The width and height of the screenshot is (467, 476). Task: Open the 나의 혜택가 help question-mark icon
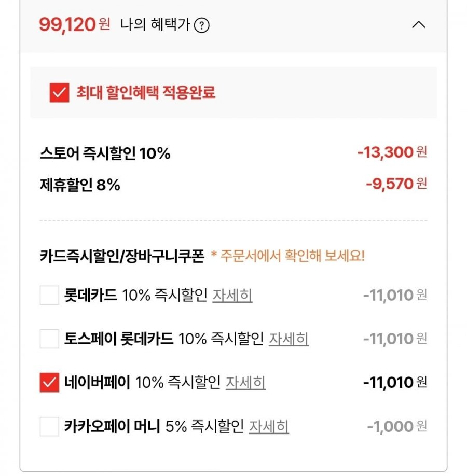pos(201,25)
